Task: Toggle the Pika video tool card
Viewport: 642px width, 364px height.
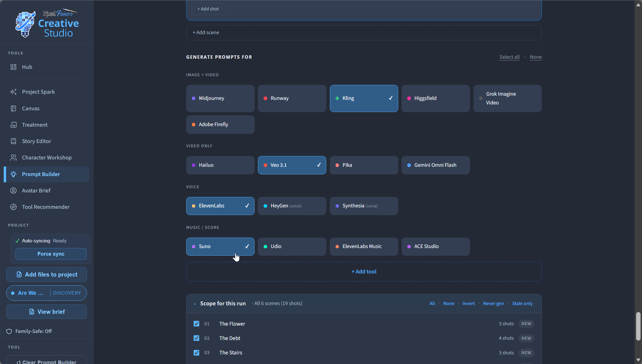Action: click(x=364, y=165)
